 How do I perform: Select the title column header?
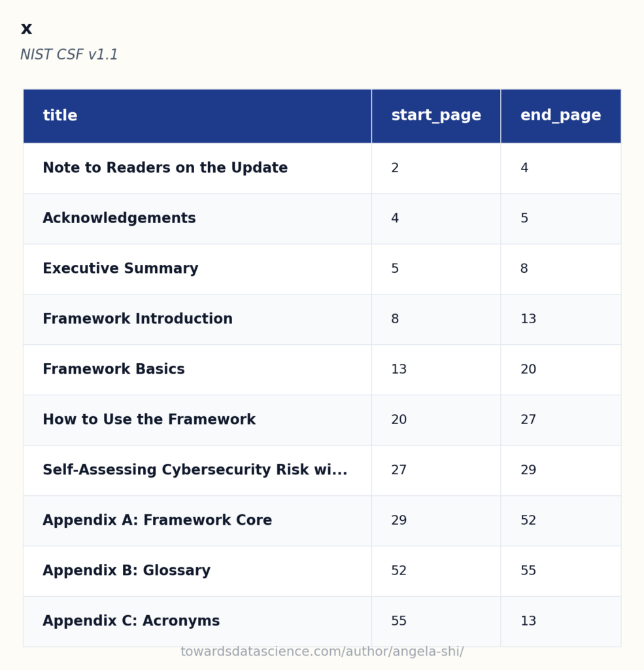pyautogui.click(x=197, y=116)
